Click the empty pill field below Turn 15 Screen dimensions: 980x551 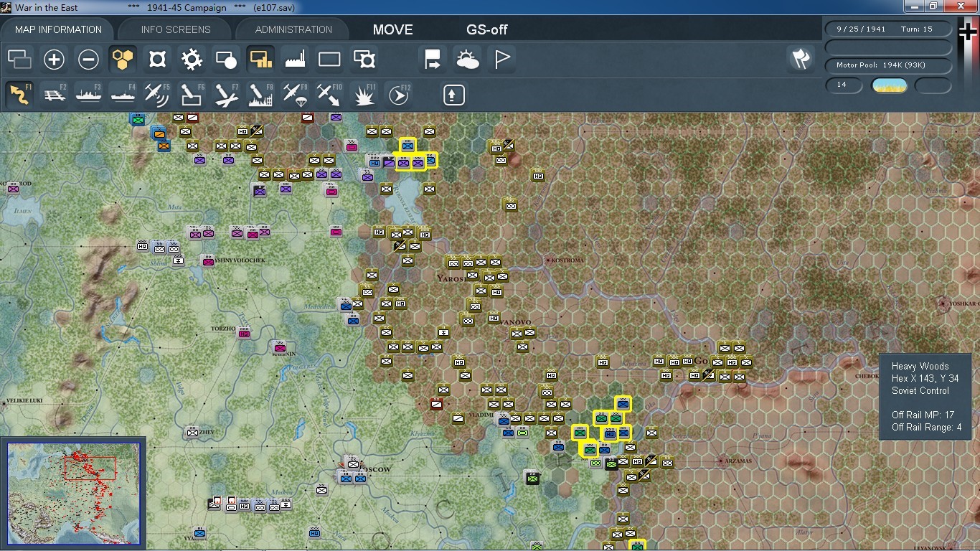(x=890, y=47)
